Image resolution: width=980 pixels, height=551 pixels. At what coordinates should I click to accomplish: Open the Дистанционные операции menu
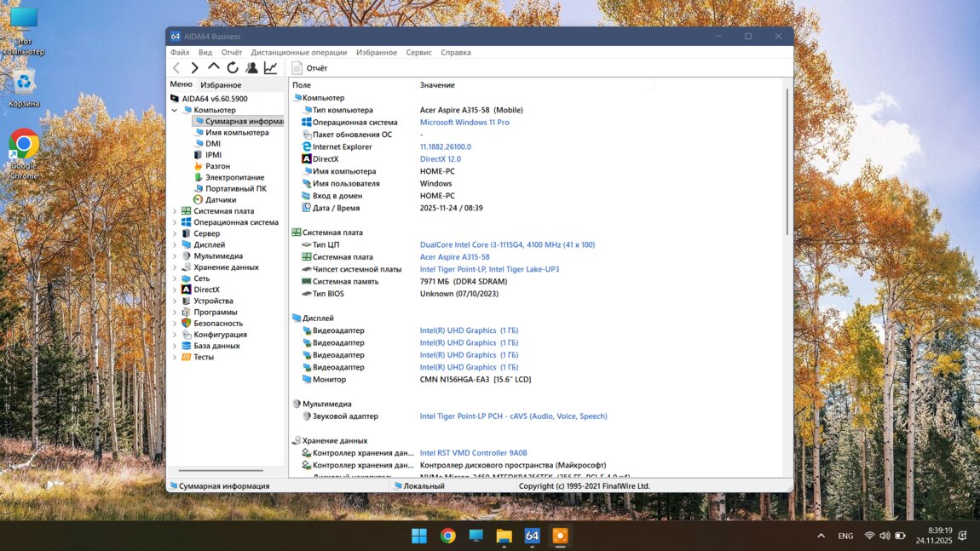pyautogui.click(x=298, y=53)
